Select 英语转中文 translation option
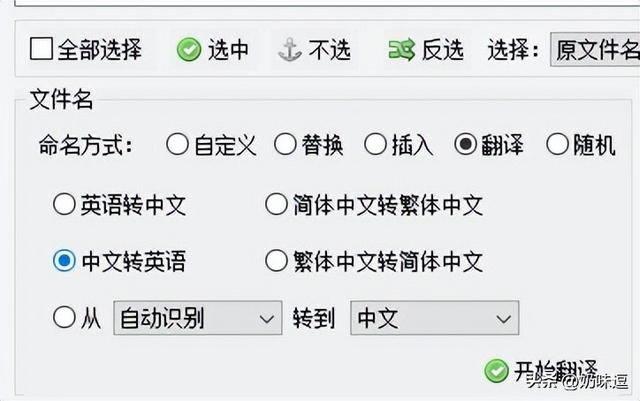The image size is (640, 401). [x=64, y=206]
